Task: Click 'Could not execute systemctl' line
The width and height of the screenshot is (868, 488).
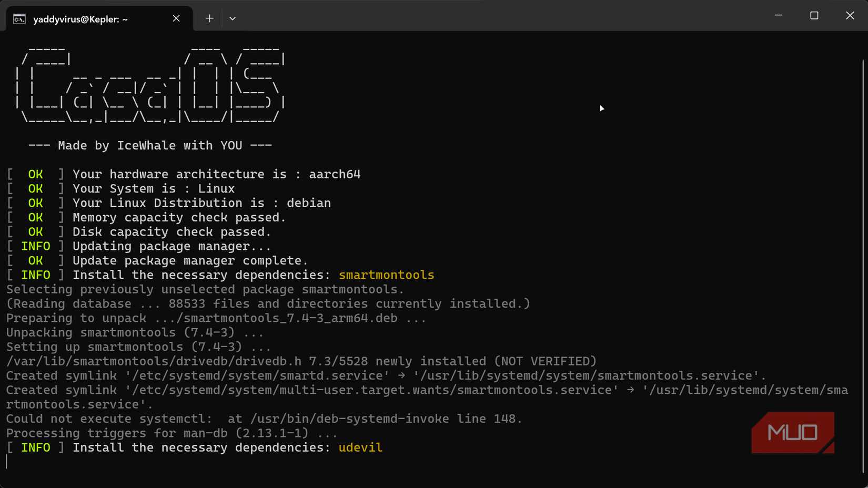Action: pyautogui.click(x=264, y=419)
